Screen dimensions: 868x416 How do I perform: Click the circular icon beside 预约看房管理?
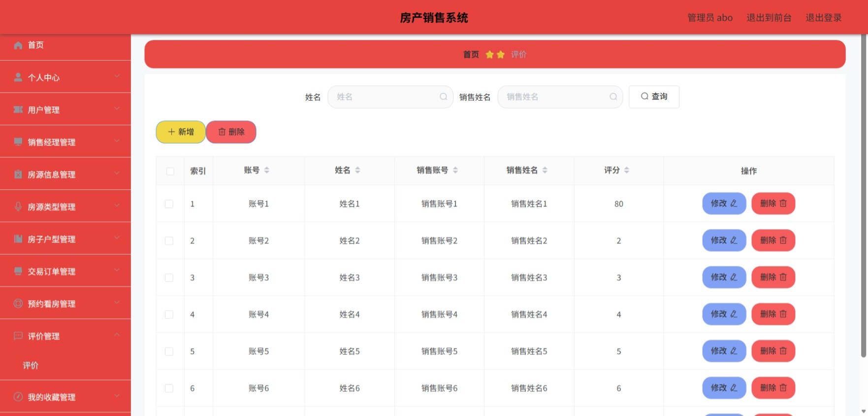point(18,304)
